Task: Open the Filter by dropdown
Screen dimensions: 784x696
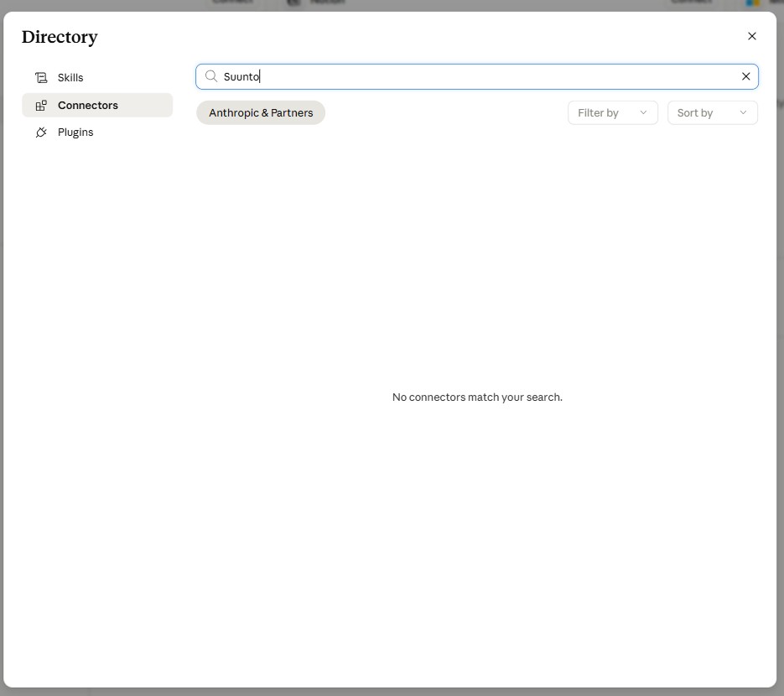Action: pos(612,112)
